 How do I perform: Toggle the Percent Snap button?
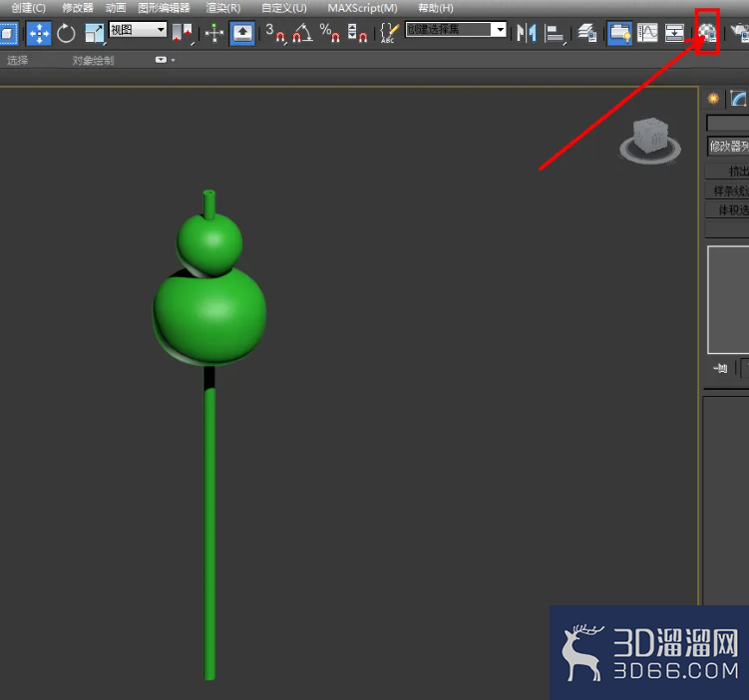pyautogui.click(x=330, y=34)
